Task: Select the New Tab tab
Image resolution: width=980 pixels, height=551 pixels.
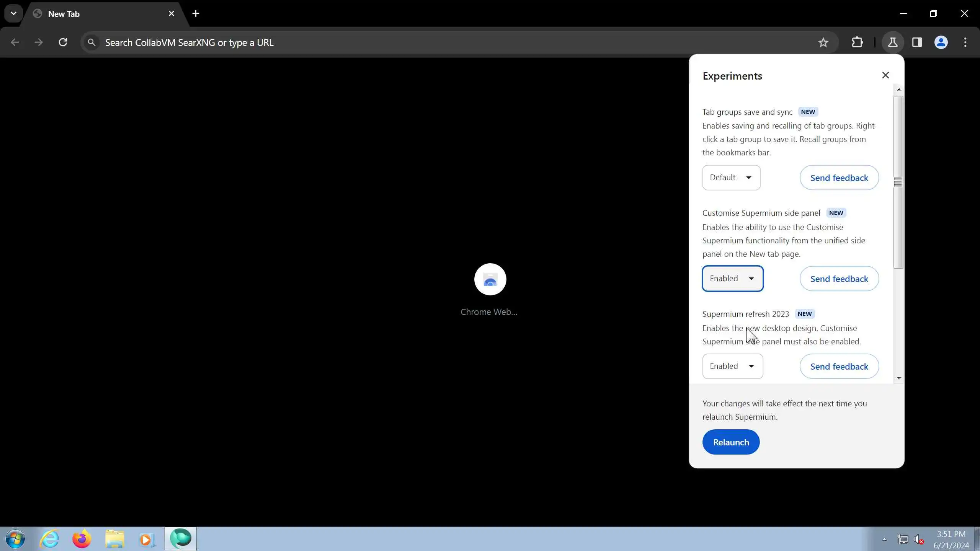Action: pos(96,14)
